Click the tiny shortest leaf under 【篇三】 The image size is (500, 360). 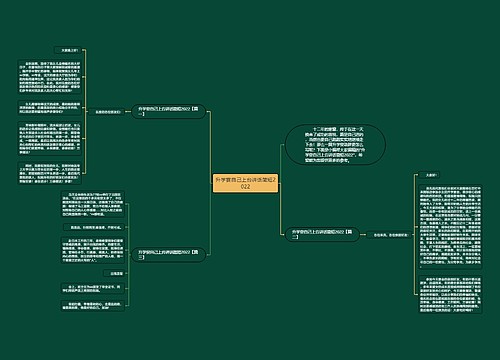114,273
